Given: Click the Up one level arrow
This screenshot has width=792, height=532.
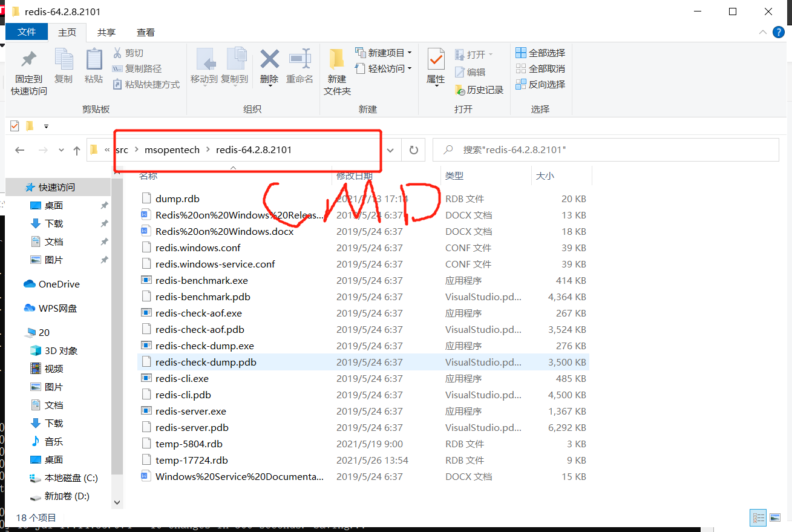Looking at the screenshot, I should [76, 150].
